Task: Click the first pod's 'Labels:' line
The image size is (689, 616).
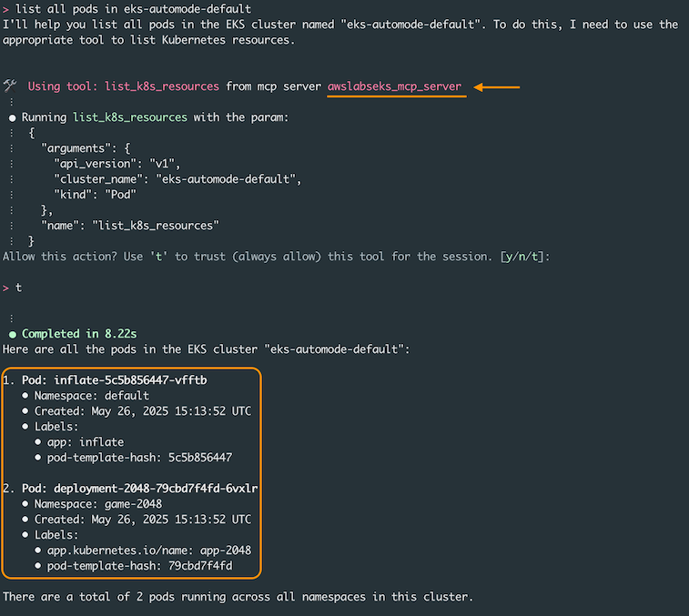Action: click(x=56, y=427)
